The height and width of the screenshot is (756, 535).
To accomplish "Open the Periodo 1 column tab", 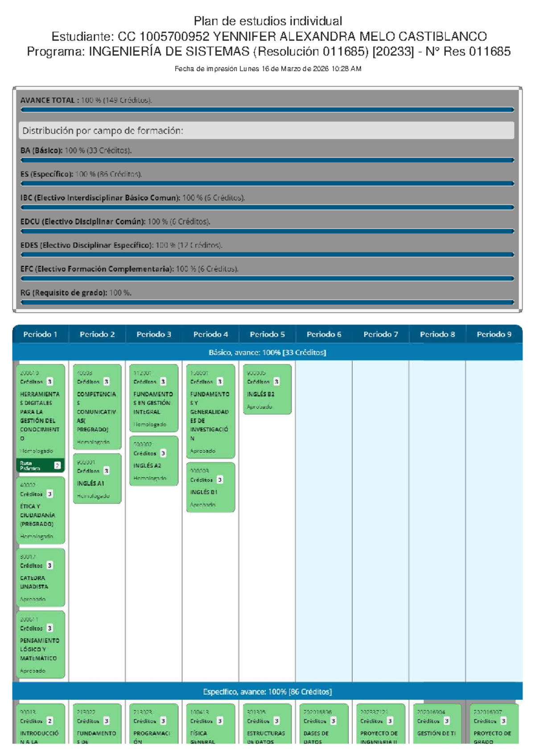I will pyautogui.click(x=41, y=334).
